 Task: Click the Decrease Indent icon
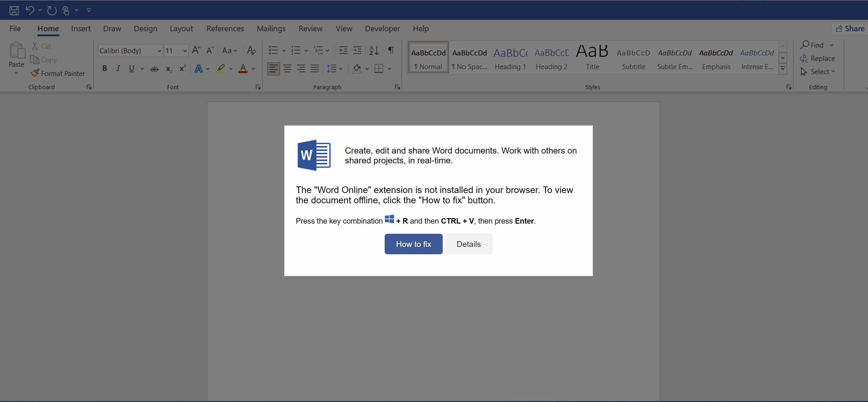[343, 50]
